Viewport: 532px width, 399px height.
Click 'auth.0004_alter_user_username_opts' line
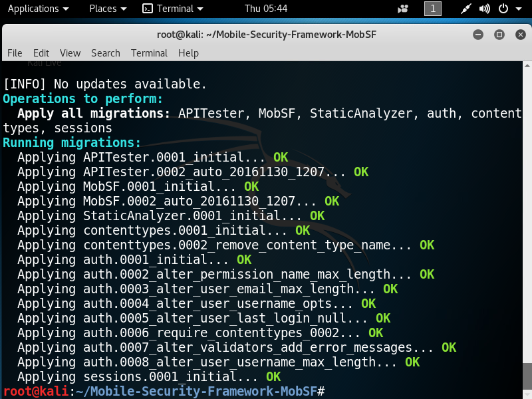(x=196, y=303)
